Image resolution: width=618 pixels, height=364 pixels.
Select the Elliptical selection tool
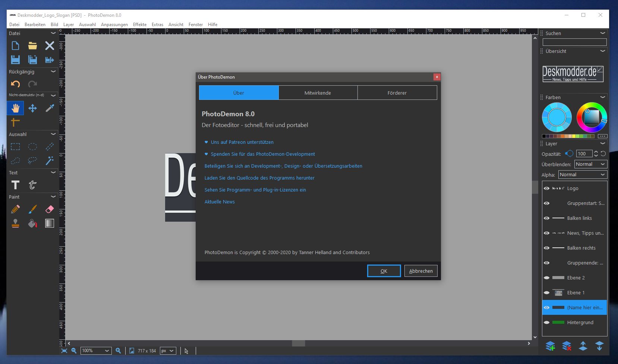pyautogui.click(x=32, y=147)
